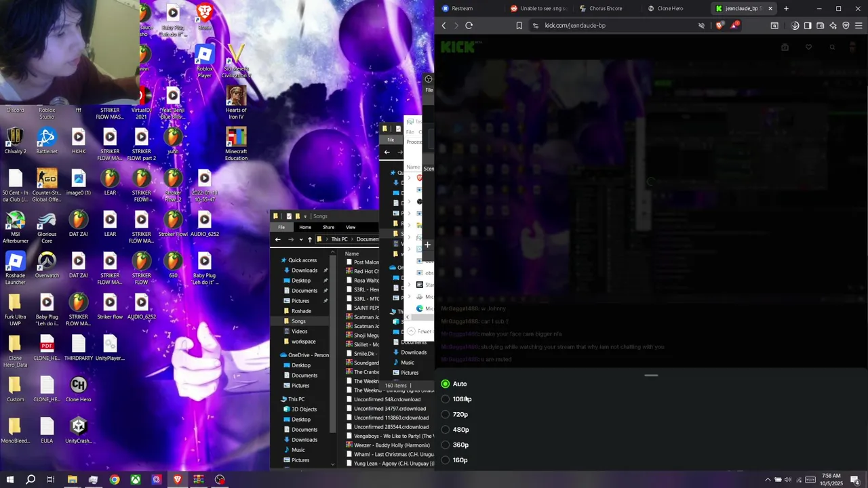
Task: Click 'Fewer details' in Task Manager window
Action: (420, 331)
